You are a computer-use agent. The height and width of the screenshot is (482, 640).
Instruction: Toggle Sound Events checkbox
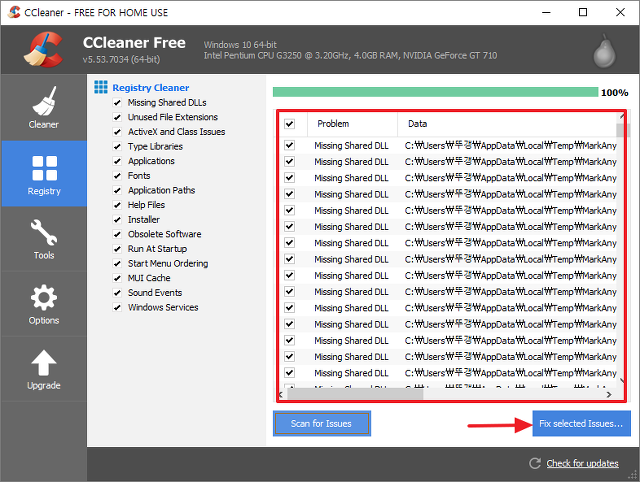click(x=117, y=293)
